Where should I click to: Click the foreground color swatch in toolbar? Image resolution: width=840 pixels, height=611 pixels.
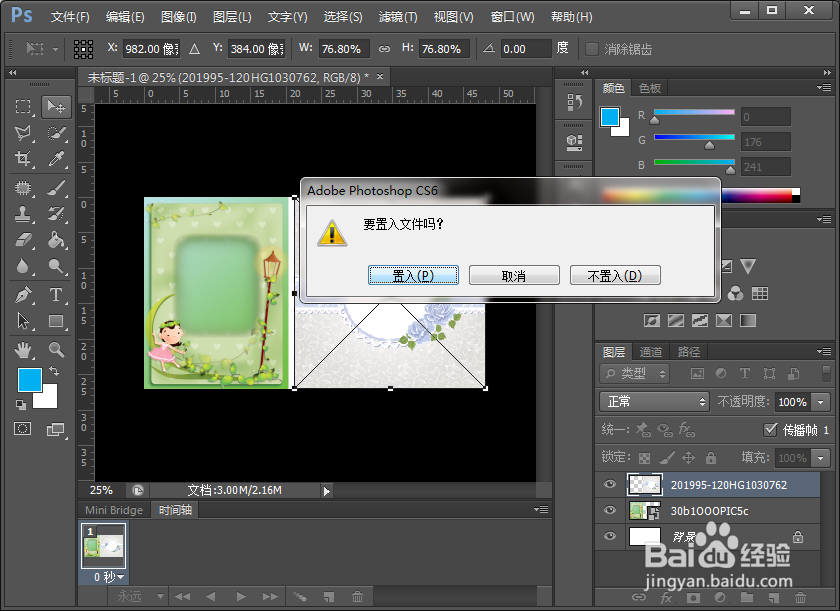pyautogui.click(x=29, y=379)
